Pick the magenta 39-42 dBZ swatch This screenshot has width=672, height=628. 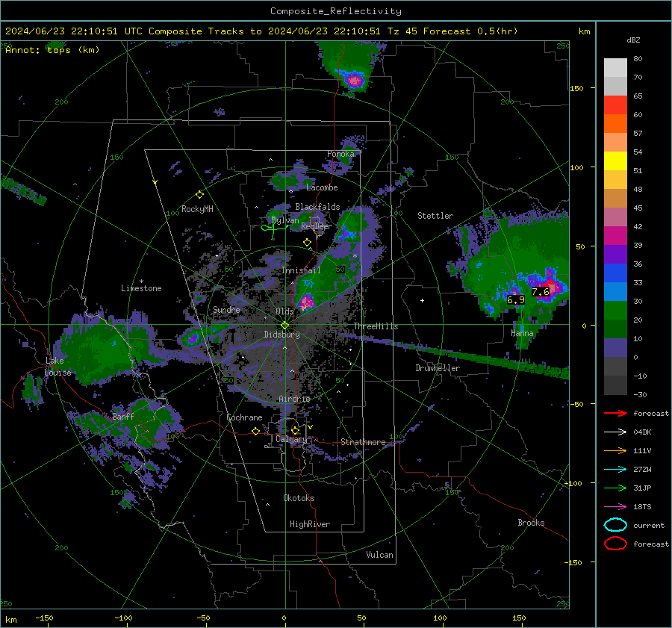pyautogui.click(x=615, y=236)
